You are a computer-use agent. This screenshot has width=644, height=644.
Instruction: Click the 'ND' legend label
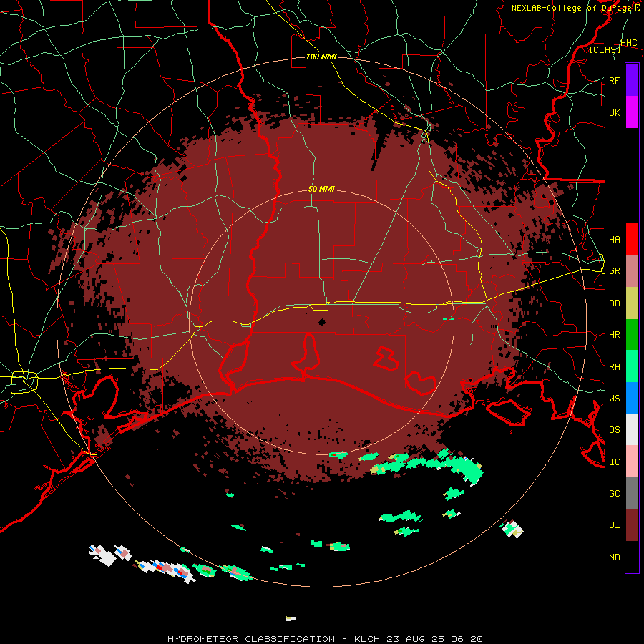click(x=614, y=557)
